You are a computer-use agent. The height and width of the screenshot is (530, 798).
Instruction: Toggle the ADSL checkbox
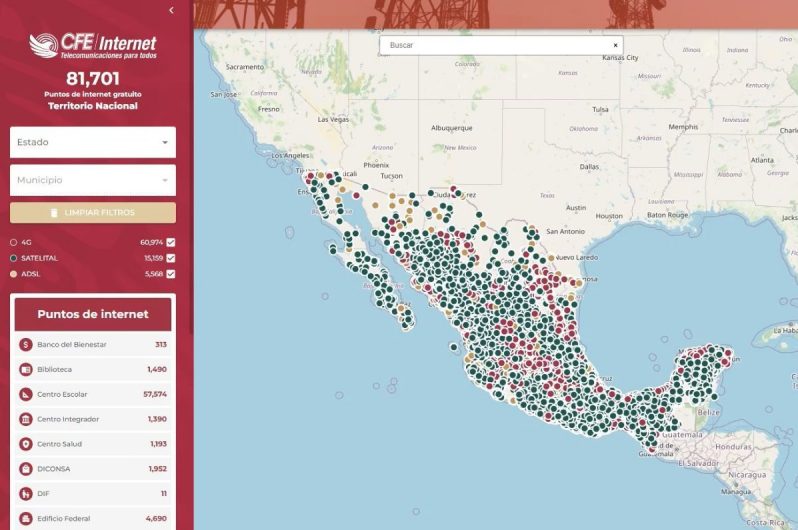171,274
